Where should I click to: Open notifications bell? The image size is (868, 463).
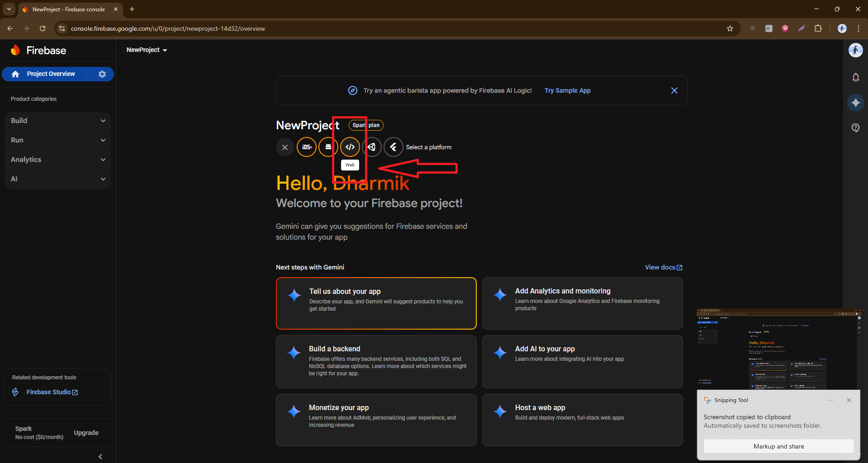click(x=855, y=77)
